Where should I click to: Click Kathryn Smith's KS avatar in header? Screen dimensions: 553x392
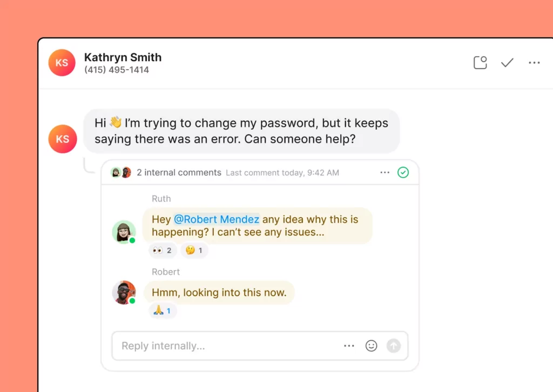pyautogui.click(x=62, y=63)
